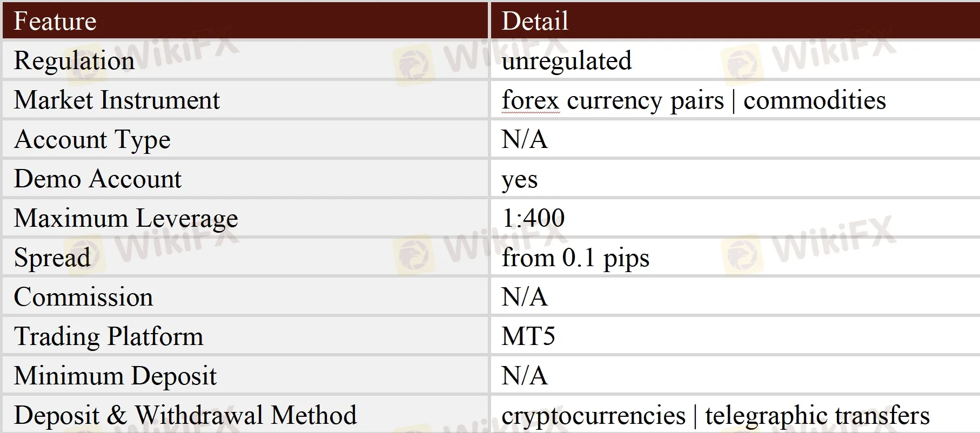Click the MT5 platform value
This screenshot has width=980, height=433.
point(528,336)
